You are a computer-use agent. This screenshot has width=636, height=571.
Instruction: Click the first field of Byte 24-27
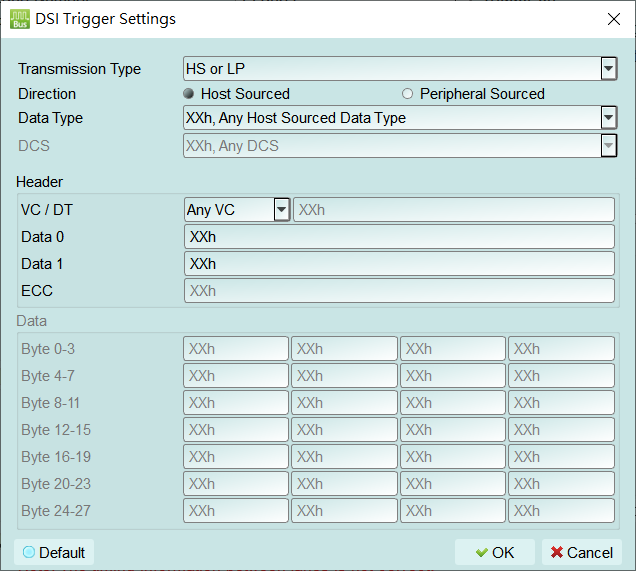tap(236, 511)
